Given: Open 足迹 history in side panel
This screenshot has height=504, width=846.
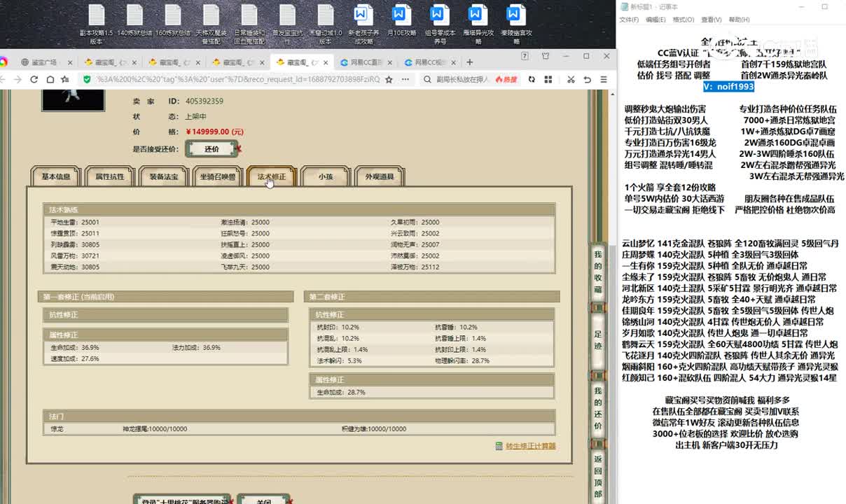Looking at the screenshot, I should point(597,339).
